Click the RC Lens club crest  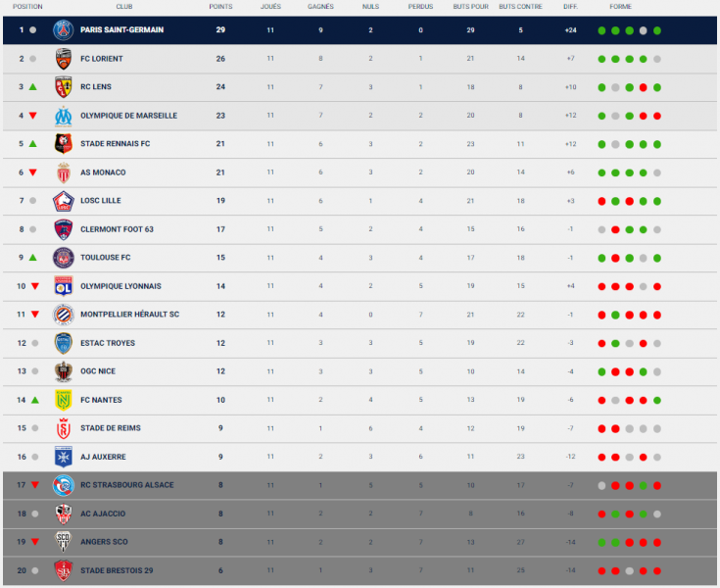pos(64,87)
